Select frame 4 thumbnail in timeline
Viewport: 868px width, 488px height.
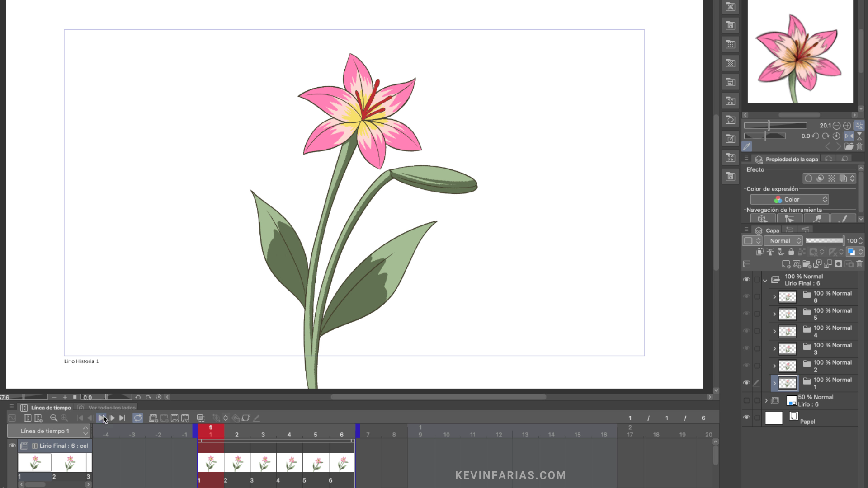289,463
